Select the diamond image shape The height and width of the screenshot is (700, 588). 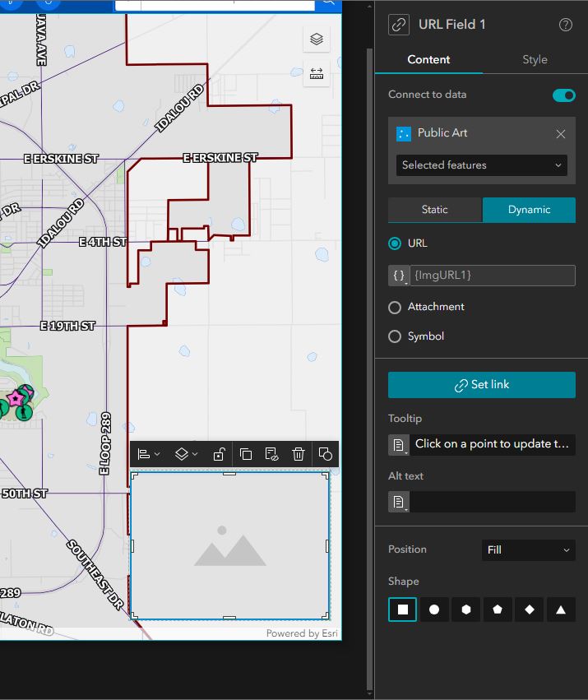[x=529, y=610]
